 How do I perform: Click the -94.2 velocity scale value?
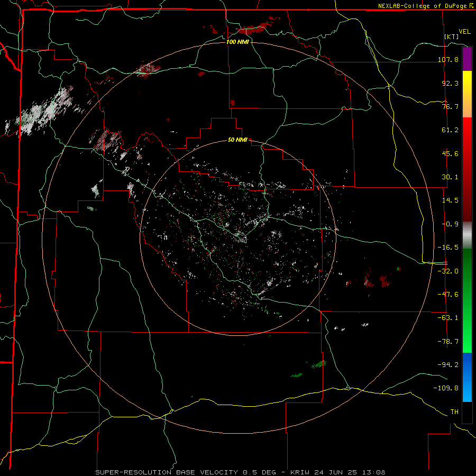[x=448, y=364]
